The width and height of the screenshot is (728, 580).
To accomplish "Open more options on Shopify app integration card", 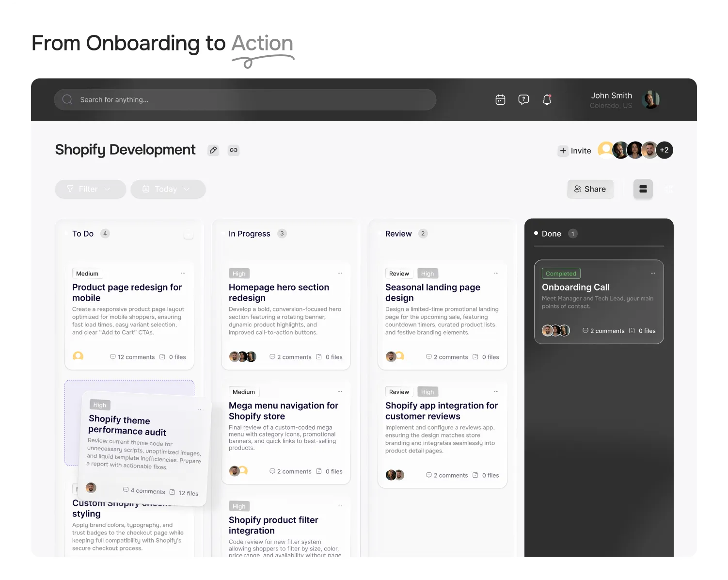I will point(496,392).
